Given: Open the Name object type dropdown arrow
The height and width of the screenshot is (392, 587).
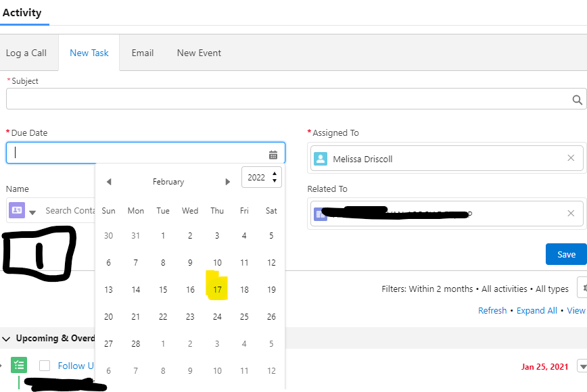Looking at the screenshot, I should (x=32, y=212).
